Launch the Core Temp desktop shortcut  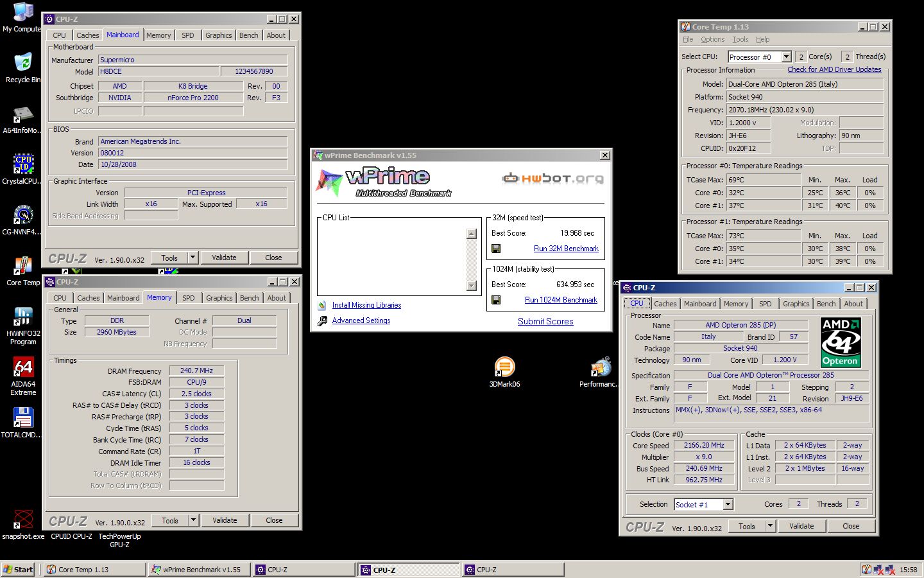[23, 266]
